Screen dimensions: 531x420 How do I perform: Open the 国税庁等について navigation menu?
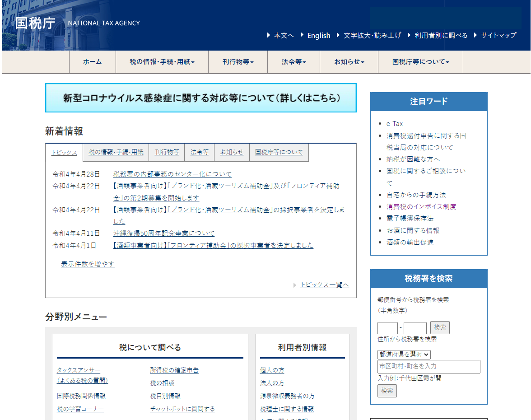(420, 62)
